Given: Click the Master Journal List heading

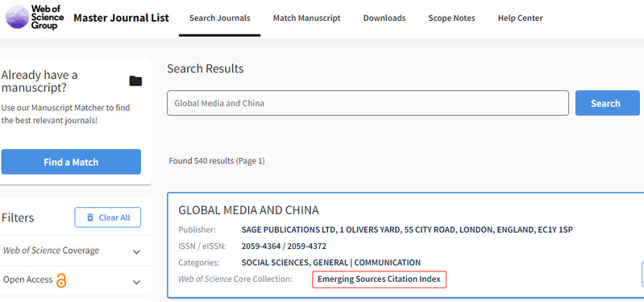Looking at the screenshot, I should coord(121,18).
